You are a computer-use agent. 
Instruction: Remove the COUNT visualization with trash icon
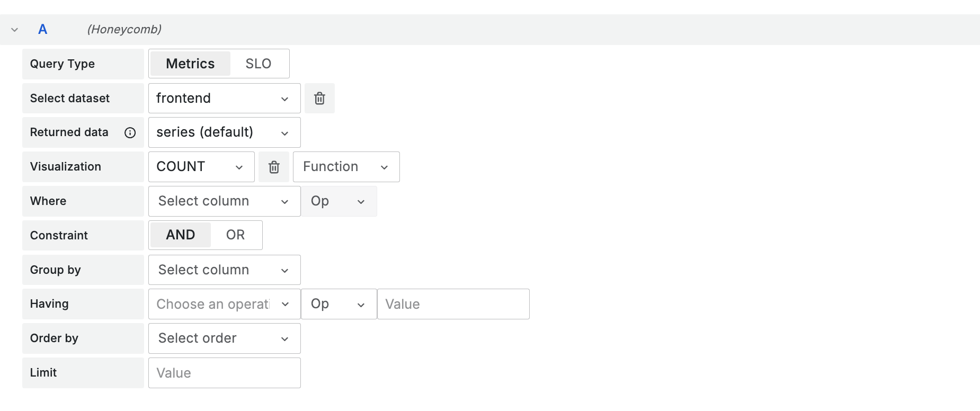tap(274, 167)
